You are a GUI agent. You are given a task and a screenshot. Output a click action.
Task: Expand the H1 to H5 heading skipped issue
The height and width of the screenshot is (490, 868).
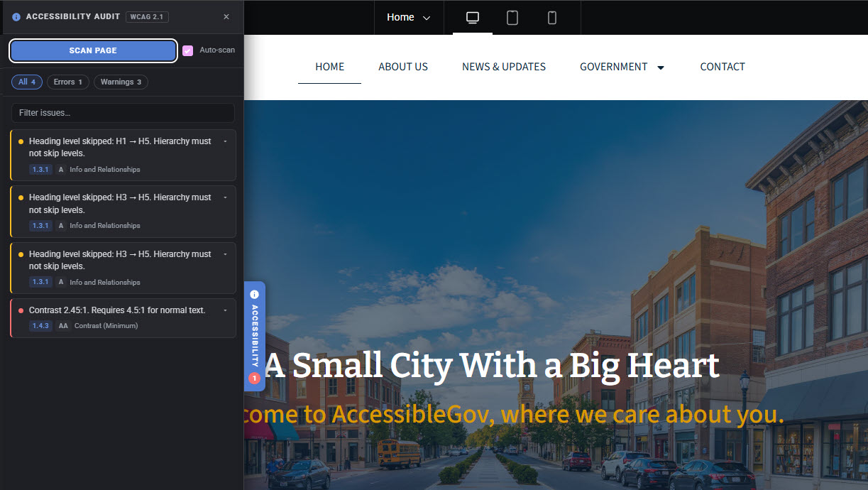(x=225, y=141)
